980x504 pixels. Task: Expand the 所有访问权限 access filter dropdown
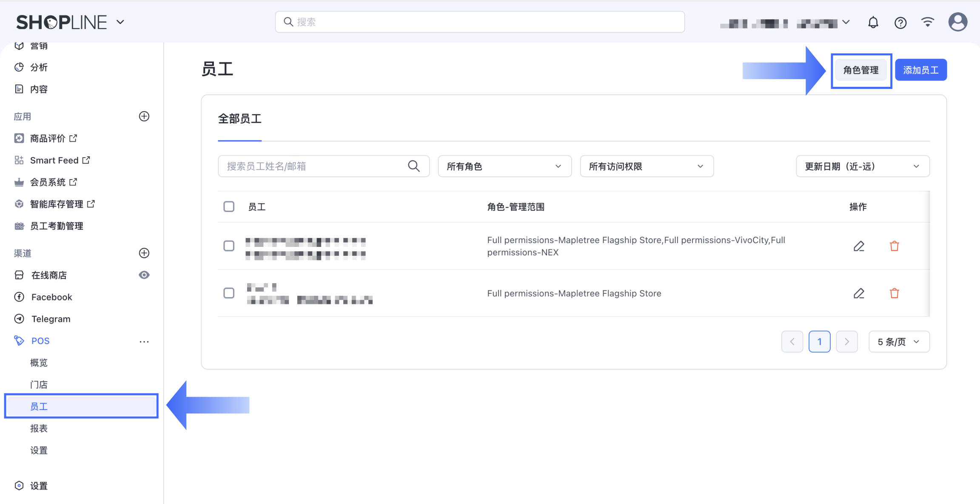click(647, 166)
